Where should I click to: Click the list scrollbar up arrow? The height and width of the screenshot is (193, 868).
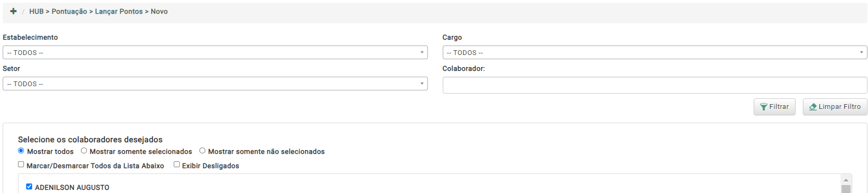[x=846, y=180]
